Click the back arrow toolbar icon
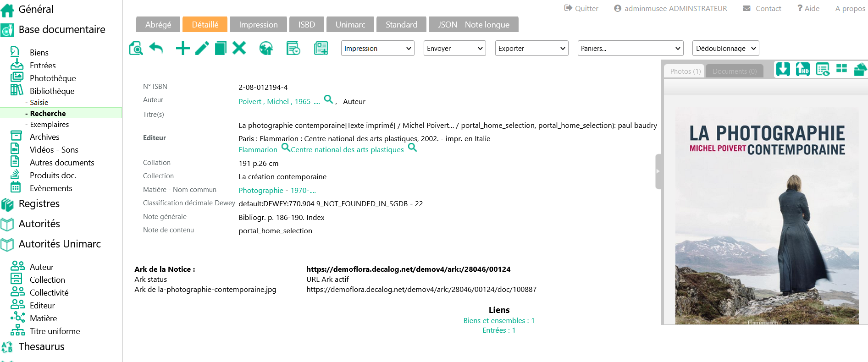Viewport: 868px width, 362px height. [156, 48]
